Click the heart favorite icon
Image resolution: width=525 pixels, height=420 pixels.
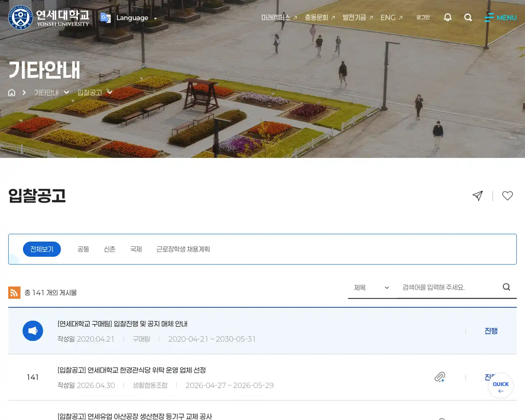[507, 196]
